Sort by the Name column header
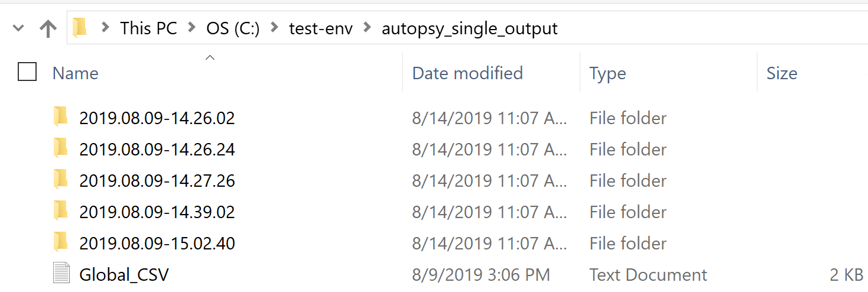The width and height of the screenshot is (868, 292). [x=76, y=73]
